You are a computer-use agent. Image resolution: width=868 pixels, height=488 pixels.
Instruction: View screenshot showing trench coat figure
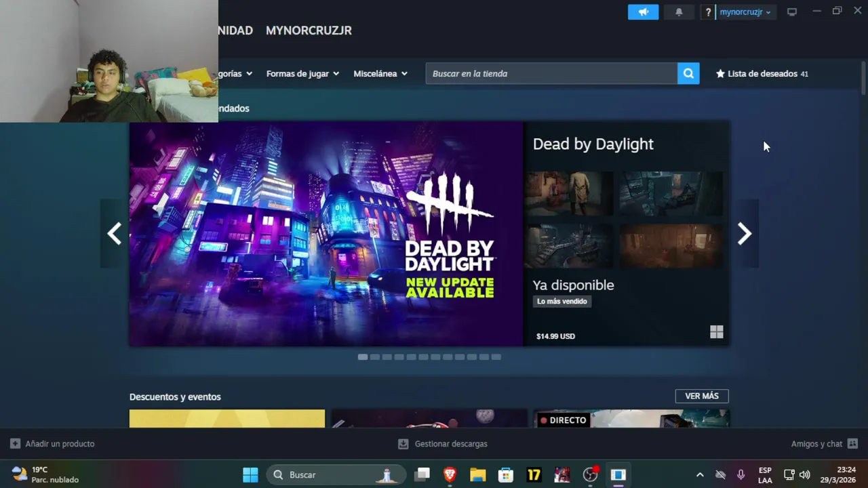[569, 193]
